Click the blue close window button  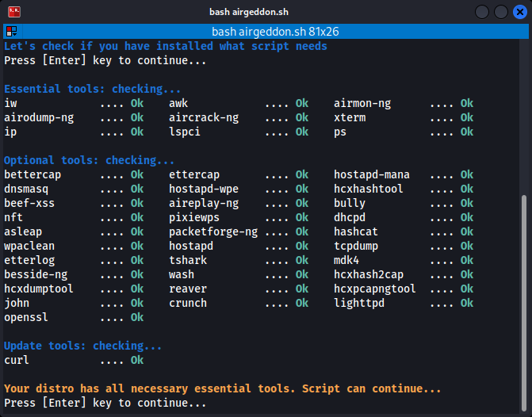519,12
